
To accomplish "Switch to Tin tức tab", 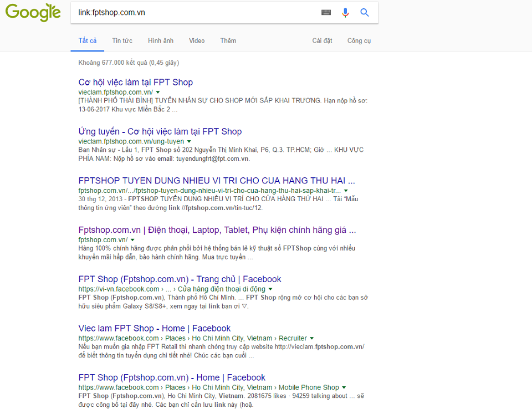I will (122, 40).
